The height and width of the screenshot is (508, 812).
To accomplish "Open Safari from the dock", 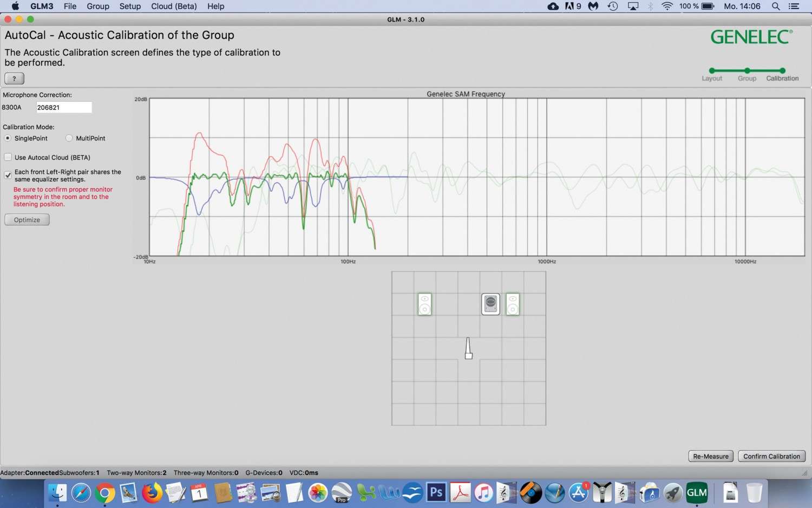I will tap(81, 493).
